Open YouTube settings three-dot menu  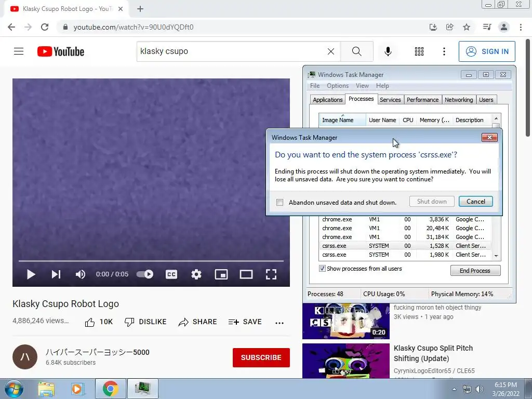[444, 51]
